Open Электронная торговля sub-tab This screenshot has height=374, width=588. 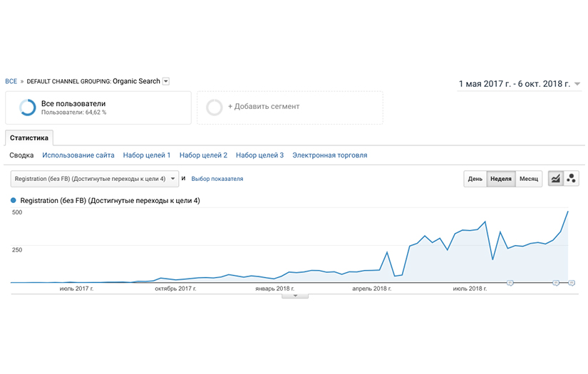[x=329, y=155]
